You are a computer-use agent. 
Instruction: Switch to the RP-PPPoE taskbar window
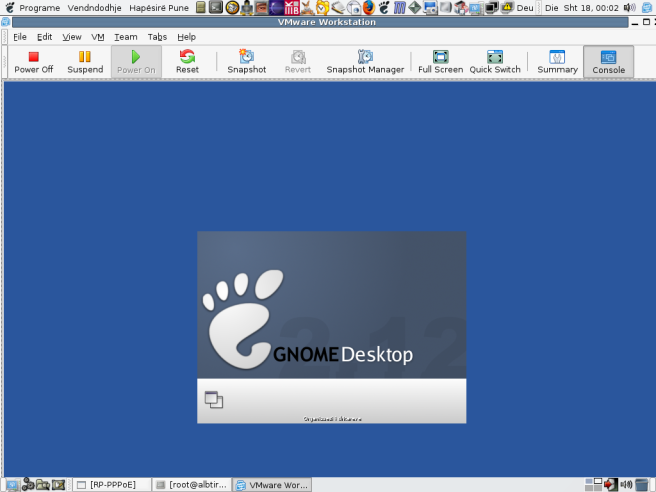point(112,485)
